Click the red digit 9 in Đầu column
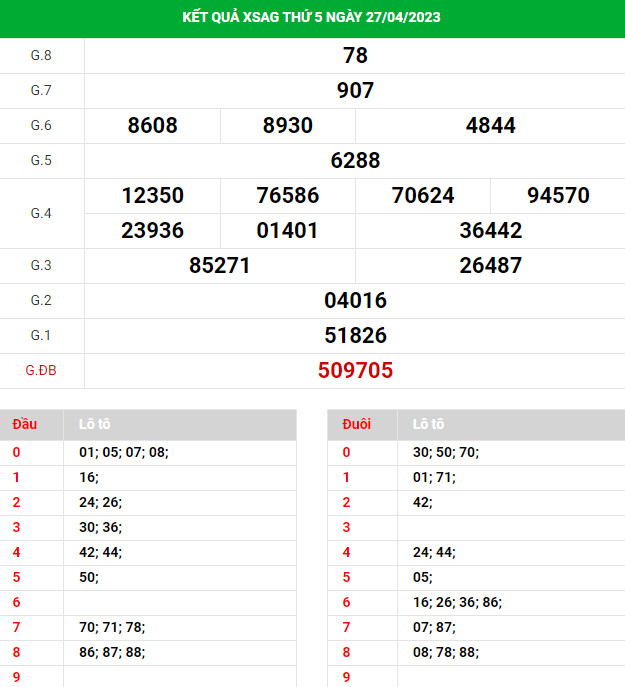 16,677
